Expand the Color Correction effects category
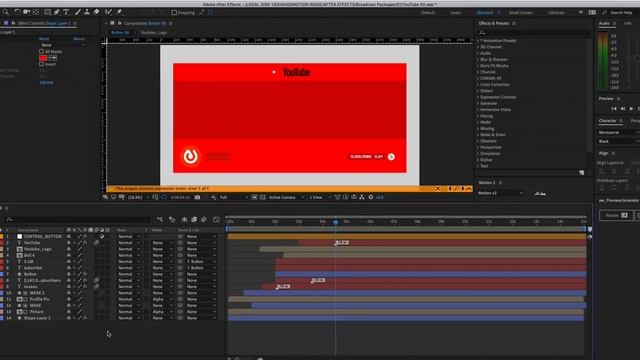The width and height of the screenshot is (640, 360). point(478,84)
